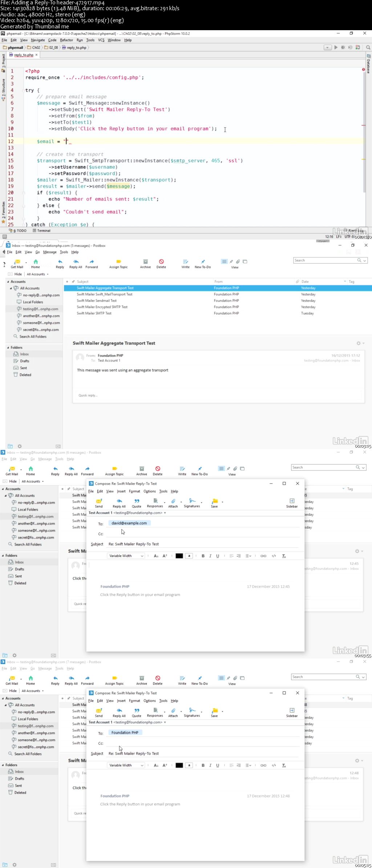Image resolution: width=372 pixels, height=868 pixels.
Task: Open Swift Mailer Sendmail Test message
Action: (x=218, y=301)
